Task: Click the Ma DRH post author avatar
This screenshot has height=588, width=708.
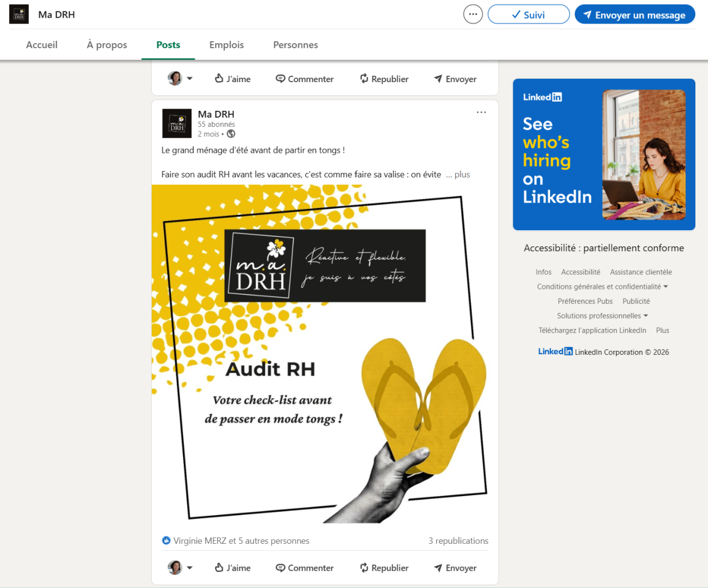Action: [x=177, y=123]
